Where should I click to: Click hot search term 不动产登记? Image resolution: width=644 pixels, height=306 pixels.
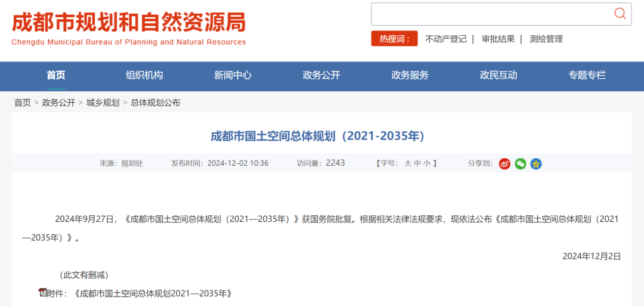click(445, 39)
